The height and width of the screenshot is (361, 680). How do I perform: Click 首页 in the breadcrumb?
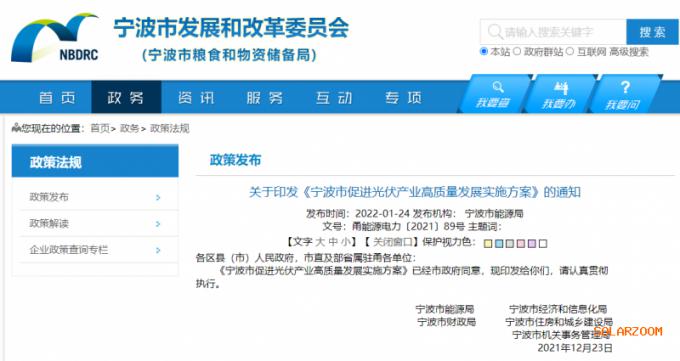pyautogui.click(x=100, y=128)
